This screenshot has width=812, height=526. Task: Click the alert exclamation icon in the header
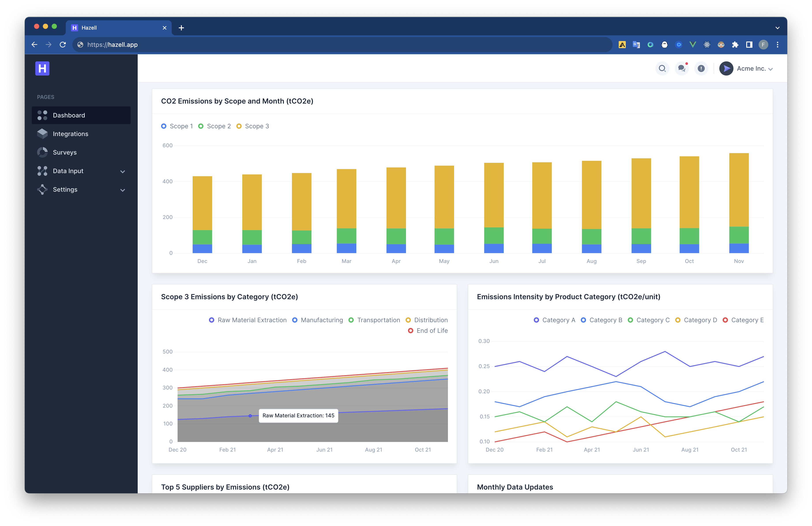pyautogui.click(x=701, y=69)
